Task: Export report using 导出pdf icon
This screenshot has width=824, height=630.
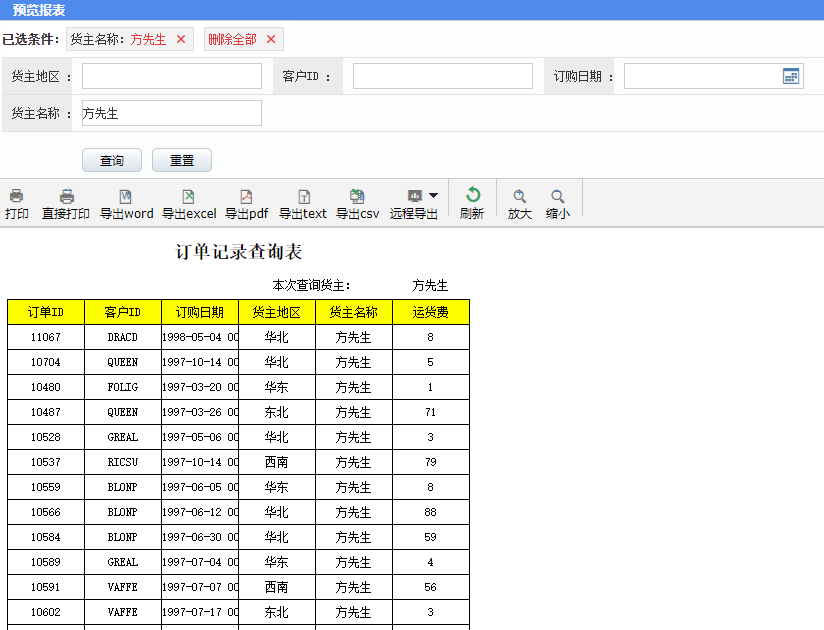Action: (246, 197)
